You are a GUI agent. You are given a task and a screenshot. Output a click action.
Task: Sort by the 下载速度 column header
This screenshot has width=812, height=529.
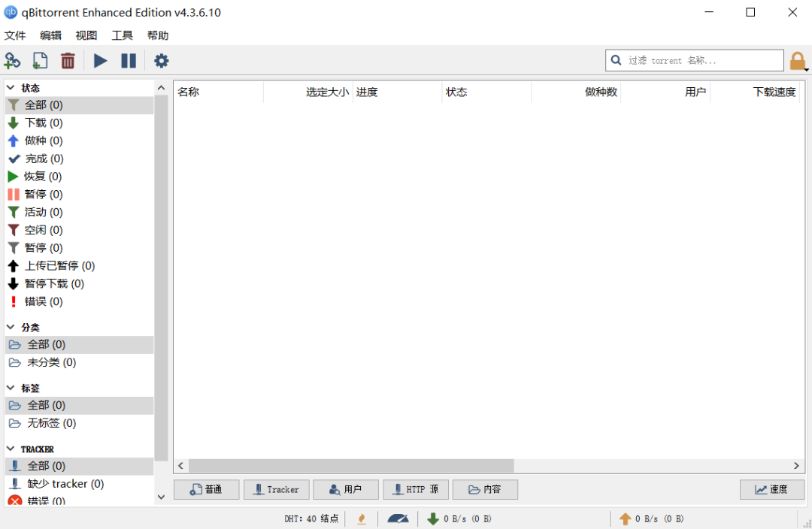pos(755,92)
